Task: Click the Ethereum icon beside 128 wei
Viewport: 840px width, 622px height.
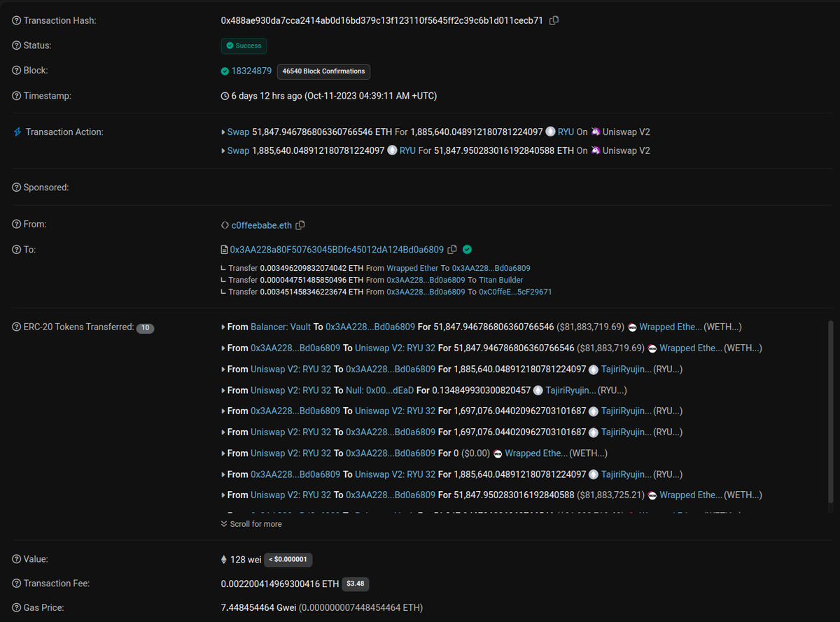Action: tap(225, 560)
